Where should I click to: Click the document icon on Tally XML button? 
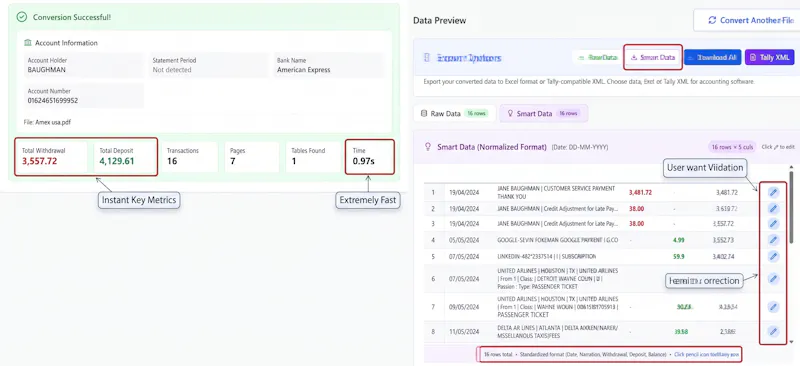point(754,58)
